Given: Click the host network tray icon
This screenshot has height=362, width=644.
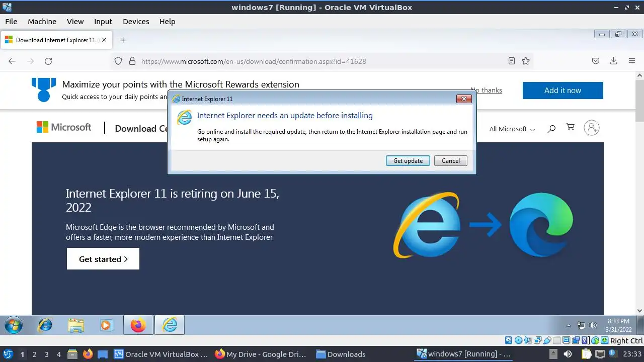Looking at the screenshot, I should coord(600,354).
